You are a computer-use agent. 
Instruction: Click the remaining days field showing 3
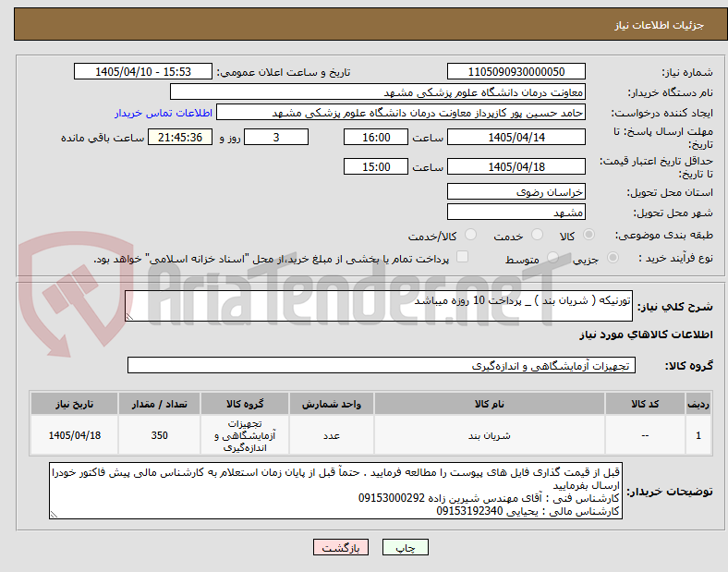276,138
